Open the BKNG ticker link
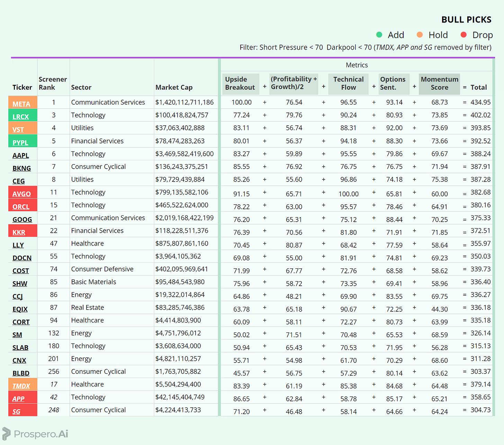 click(21, 168)
